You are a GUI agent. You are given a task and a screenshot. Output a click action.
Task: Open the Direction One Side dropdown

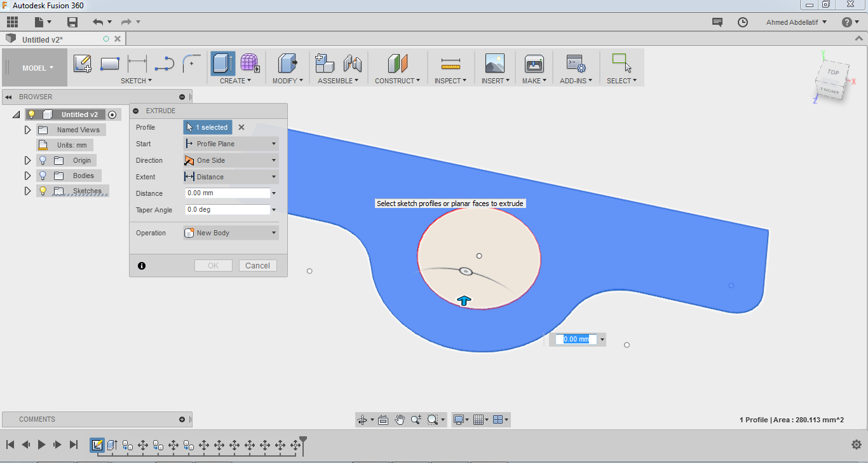(231, 160)
